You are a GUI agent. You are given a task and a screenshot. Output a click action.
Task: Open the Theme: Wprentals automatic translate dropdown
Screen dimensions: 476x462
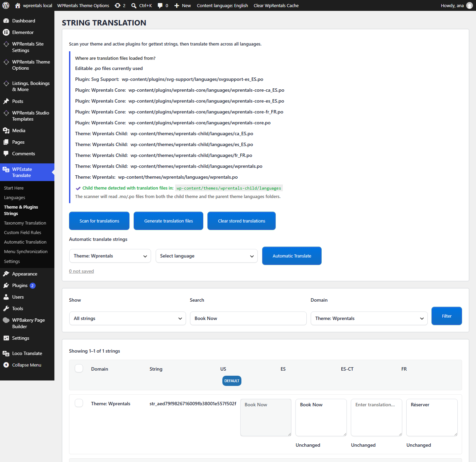pos(110,256)
